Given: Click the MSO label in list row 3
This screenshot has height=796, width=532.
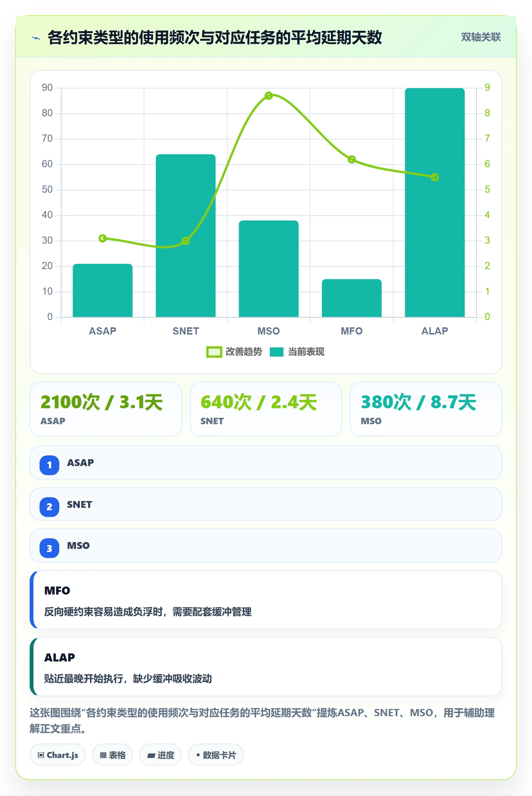Looking at the screenshot, I should (x=78, y=545).
